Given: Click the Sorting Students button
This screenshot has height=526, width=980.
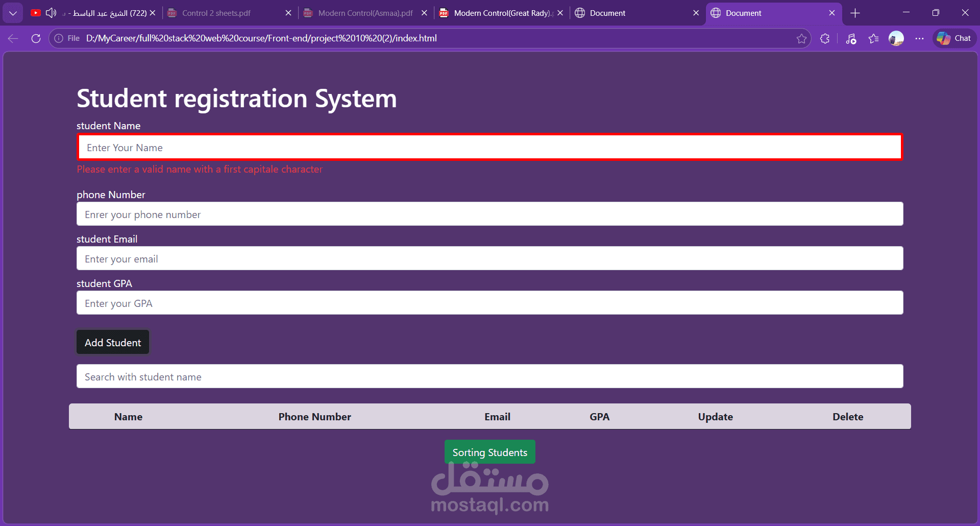Looking at the screenshot, I should pyautogui.click(x=489, y=451).
